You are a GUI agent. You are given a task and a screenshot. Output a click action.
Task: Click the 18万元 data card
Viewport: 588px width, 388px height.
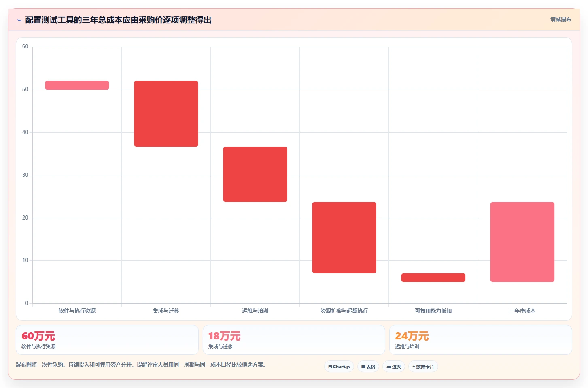coord(294,340)
